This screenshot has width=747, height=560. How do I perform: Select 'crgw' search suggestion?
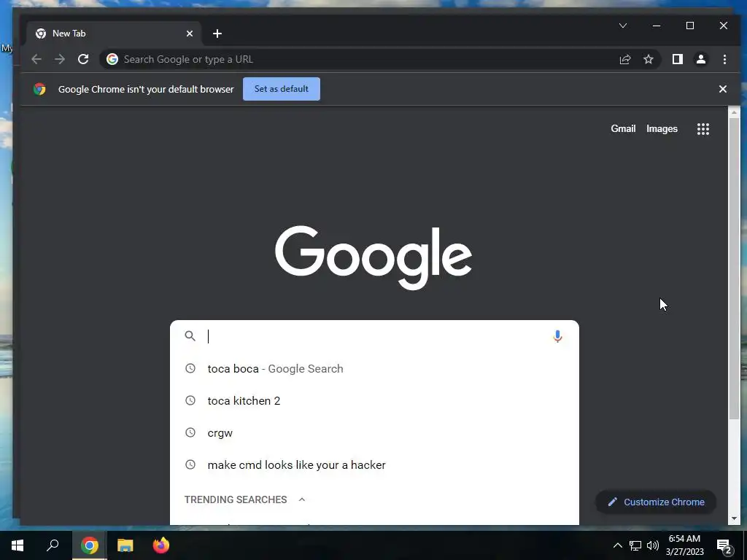pyautogui.click(x=374, y=433)
